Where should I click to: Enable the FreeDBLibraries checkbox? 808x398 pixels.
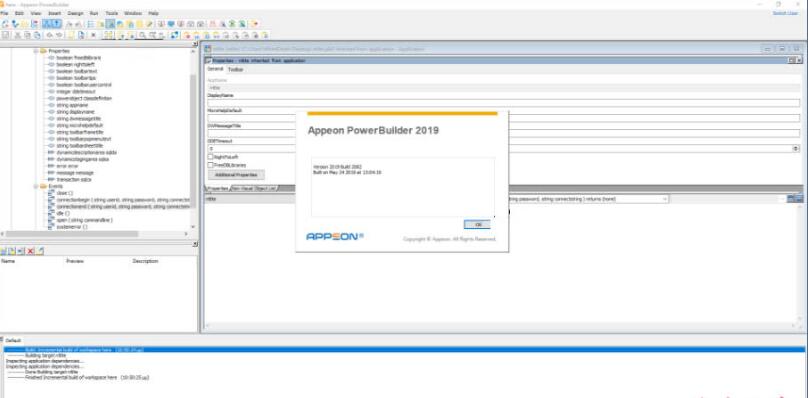point(210,165)
